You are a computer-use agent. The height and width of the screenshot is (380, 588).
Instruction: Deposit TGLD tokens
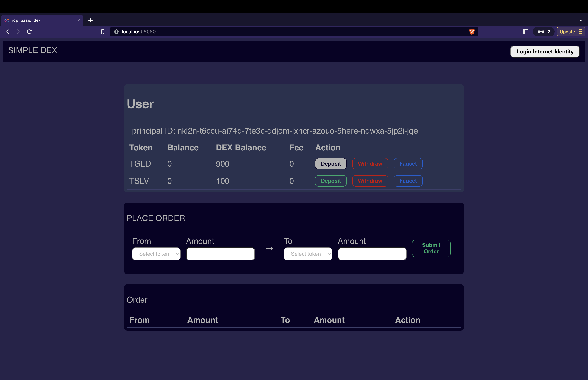click(331, 164)
